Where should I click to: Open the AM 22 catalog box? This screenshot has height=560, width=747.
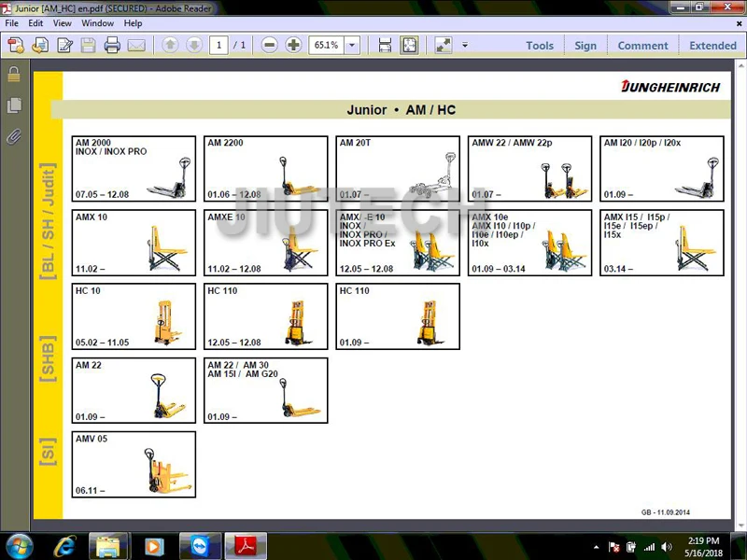click(134, 390)
